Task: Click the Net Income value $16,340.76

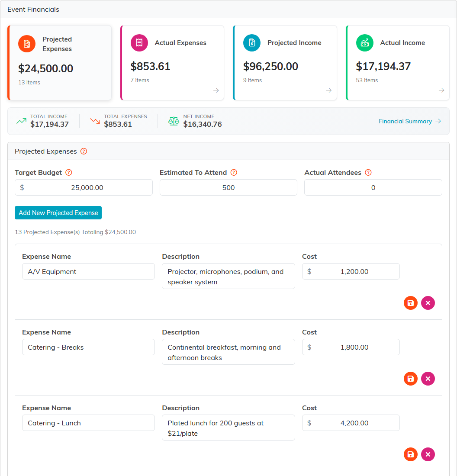Action: pos(203,124)
